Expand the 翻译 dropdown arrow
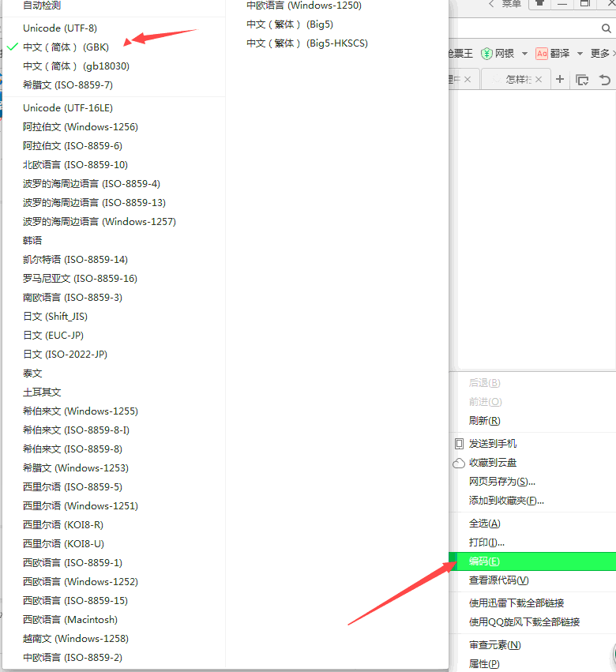 click(x=580, y=54)
